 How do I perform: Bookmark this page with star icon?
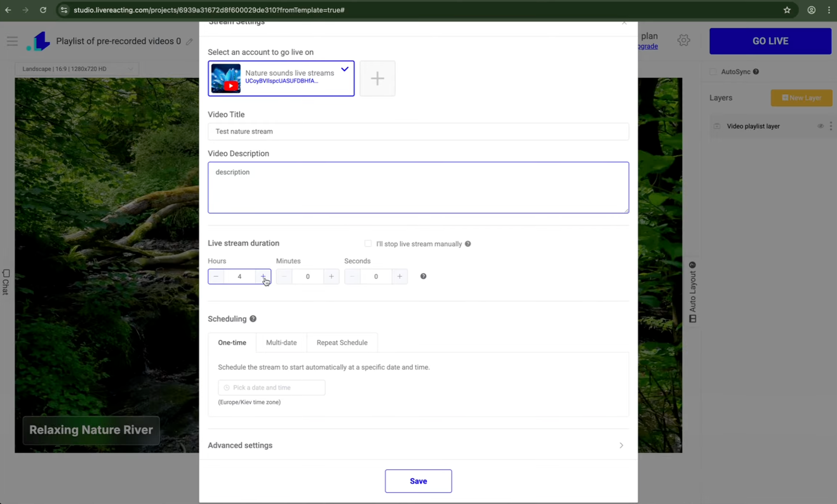point(787,10)
